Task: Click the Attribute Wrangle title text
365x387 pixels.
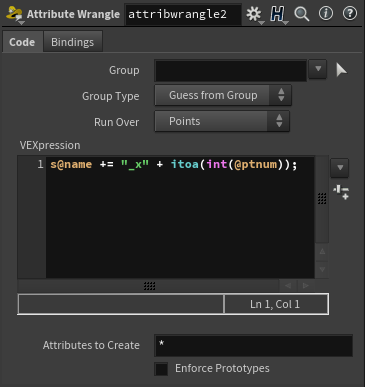Action: tap(73, 14)
